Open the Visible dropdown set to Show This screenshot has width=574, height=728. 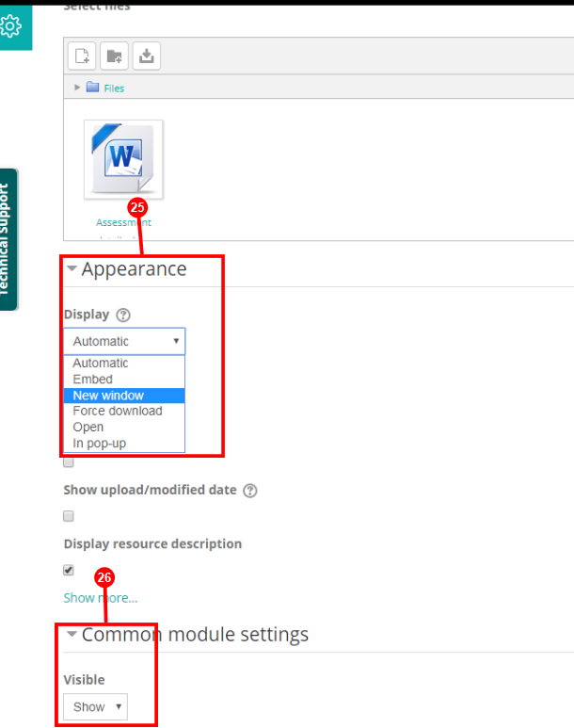point(96,706)
